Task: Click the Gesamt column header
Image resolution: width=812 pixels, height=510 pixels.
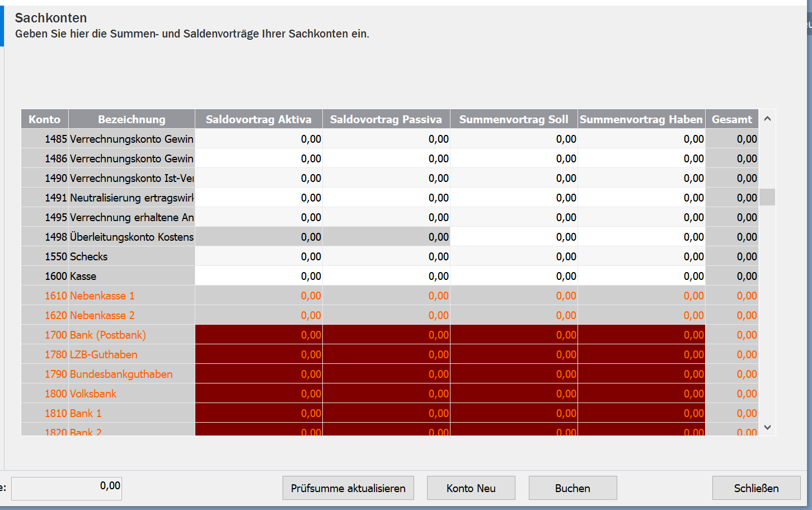Action: click(x=732, y=119)
